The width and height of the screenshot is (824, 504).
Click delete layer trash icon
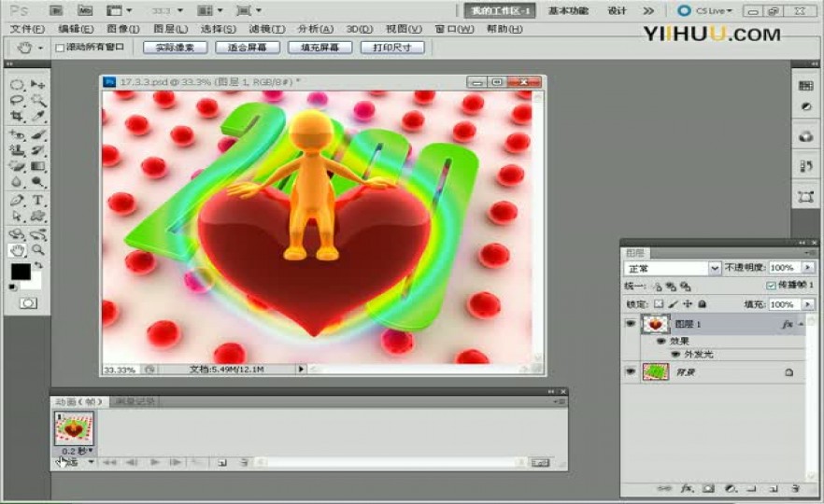pyautogui.click(x=796, y=489)
